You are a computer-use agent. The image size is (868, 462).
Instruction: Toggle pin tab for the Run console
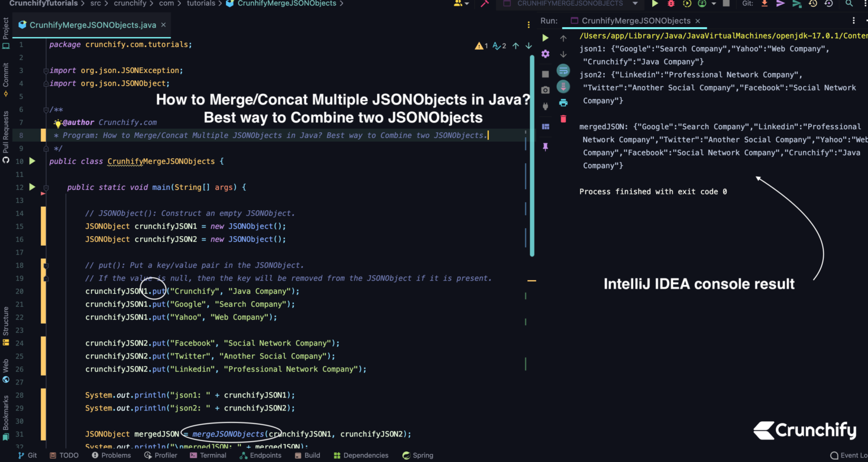546,146
